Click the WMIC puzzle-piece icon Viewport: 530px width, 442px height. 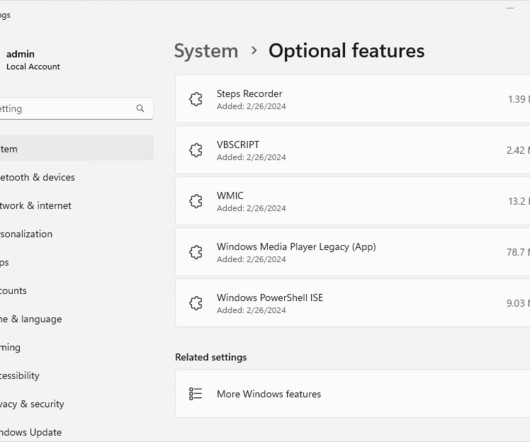tap(196, 201)
